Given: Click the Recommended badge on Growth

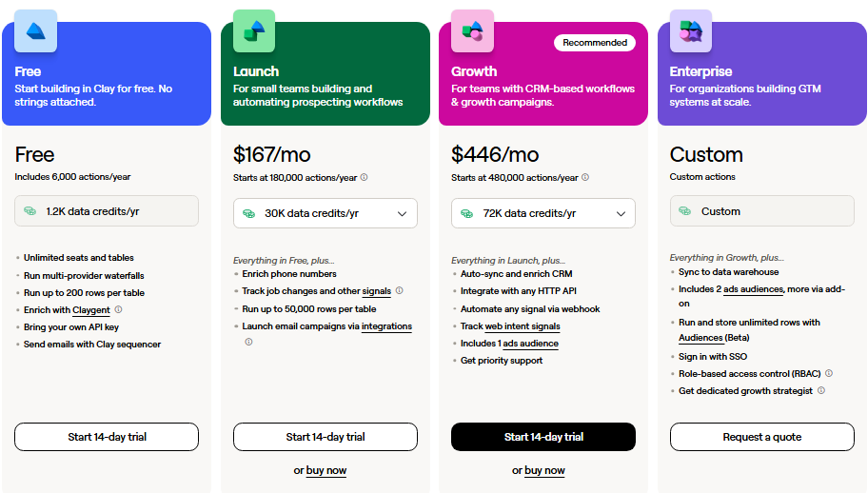Looking at the screenshot, I should tap(595, 43).
